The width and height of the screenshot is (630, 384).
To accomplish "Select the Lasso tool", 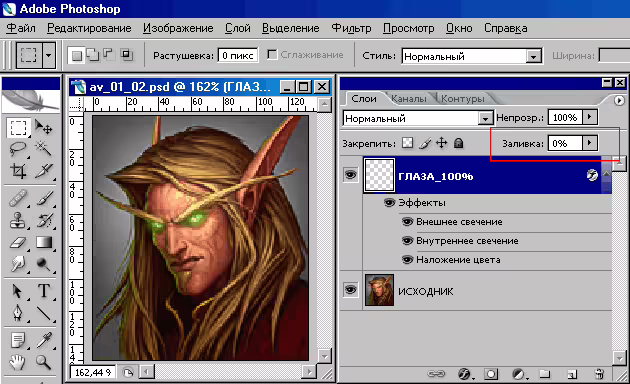I will click(x=18, y=149).
